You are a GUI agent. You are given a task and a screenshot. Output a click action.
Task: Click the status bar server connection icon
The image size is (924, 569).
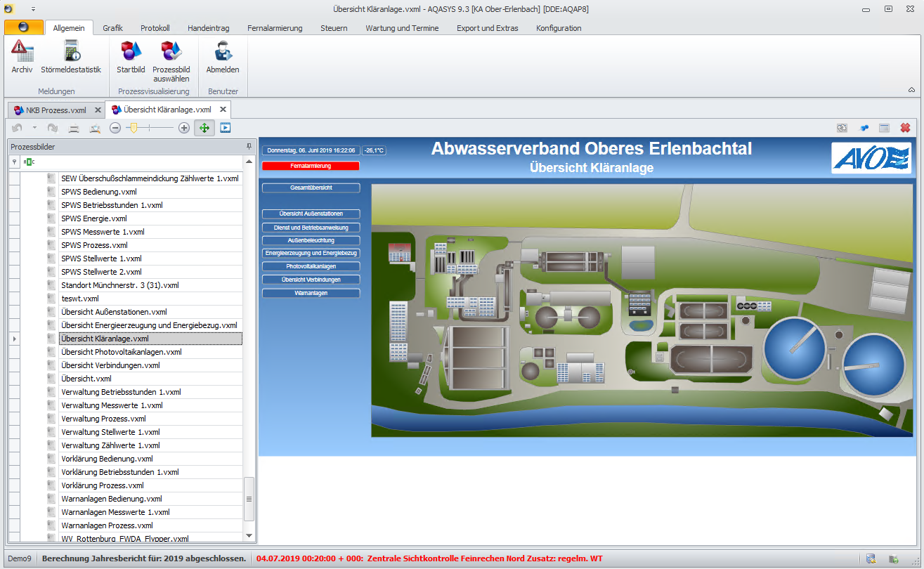tap(894, 558)
